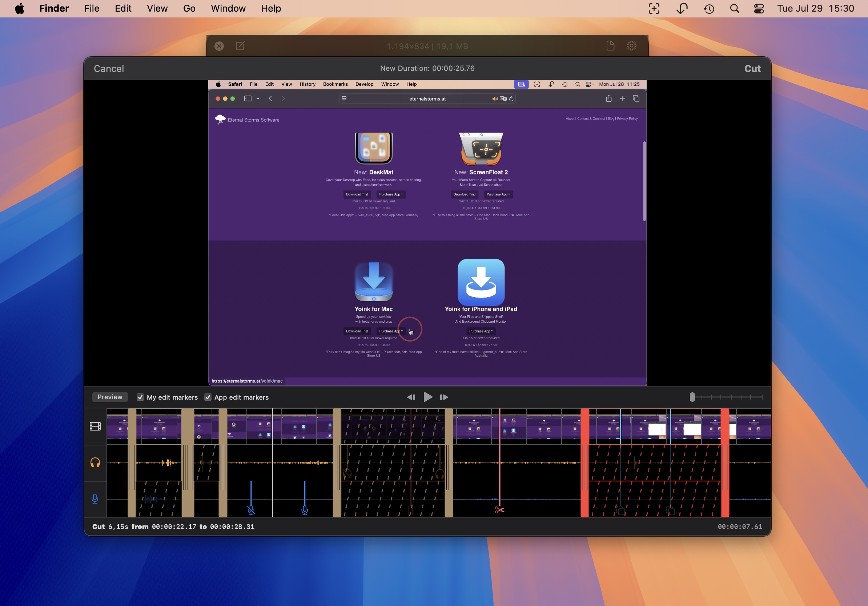Viewport: 868px width, 606px height.
Task: Click the muted microphone marker in timeline
Action: [x=251, y=510]
